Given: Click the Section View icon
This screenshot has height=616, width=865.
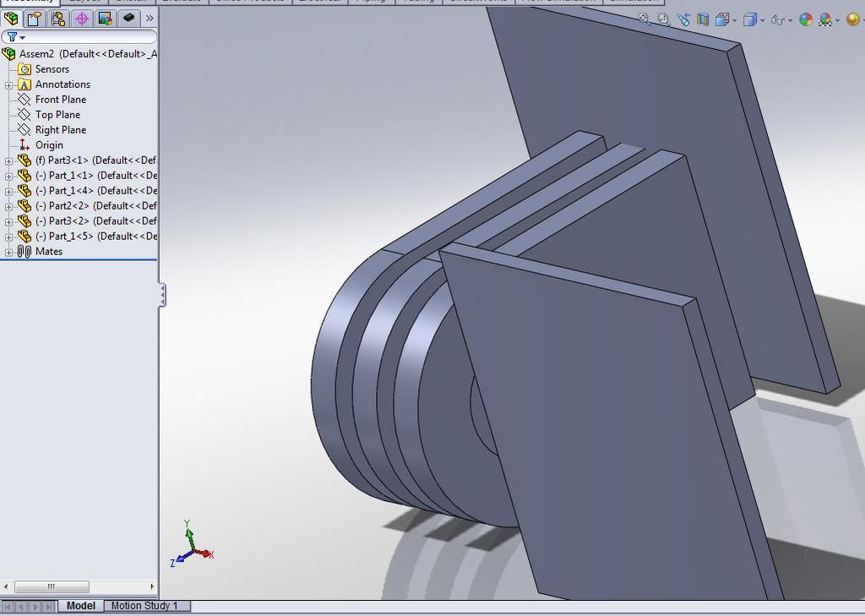Looking at the screenshot, I should point(702,20).
